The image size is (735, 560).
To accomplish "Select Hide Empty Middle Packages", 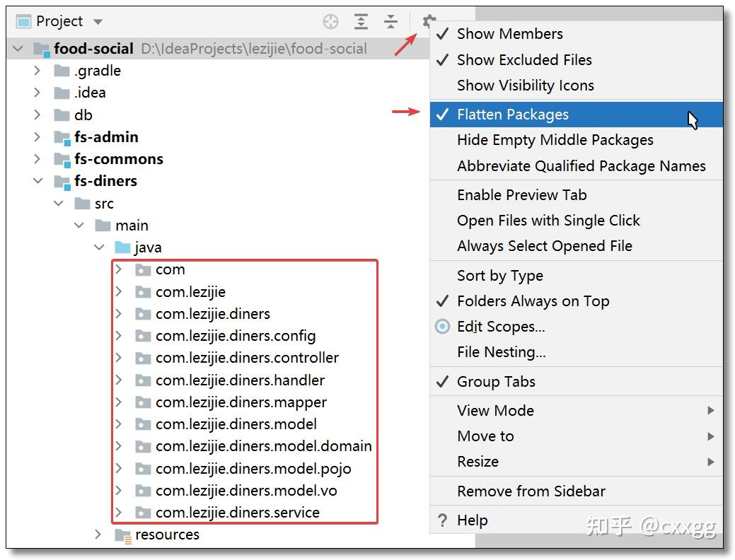I will (555, 140).
